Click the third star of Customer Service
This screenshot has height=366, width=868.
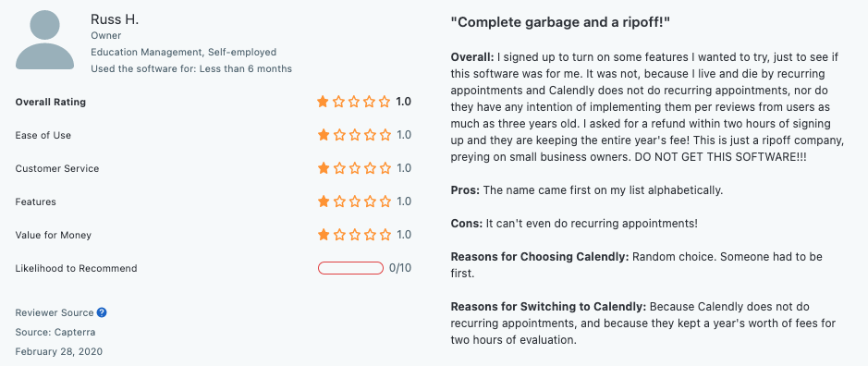click(354, 168)
